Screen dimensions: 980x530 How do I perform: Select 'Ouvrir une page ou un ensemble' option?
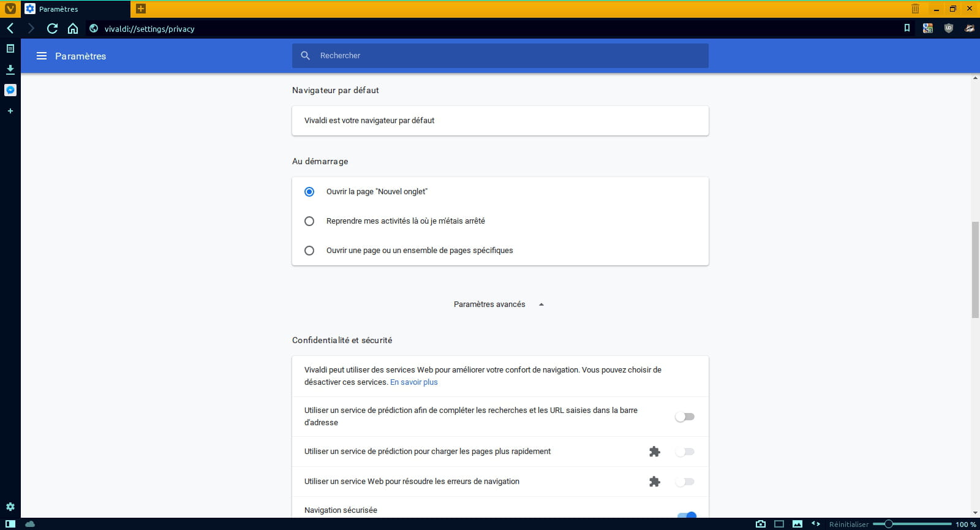click(x=309, y=251)
